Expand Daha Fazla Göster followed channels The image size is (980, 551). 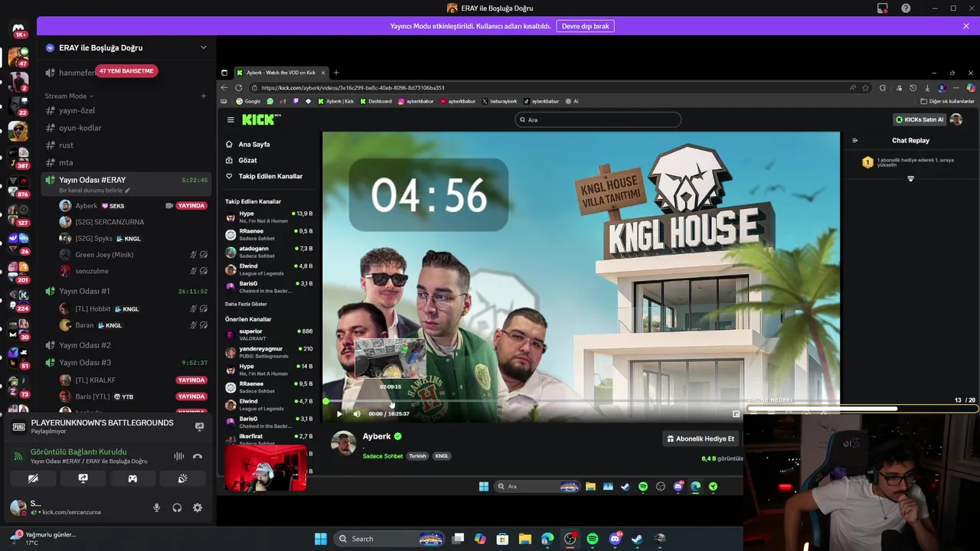(x=246, y=304)
